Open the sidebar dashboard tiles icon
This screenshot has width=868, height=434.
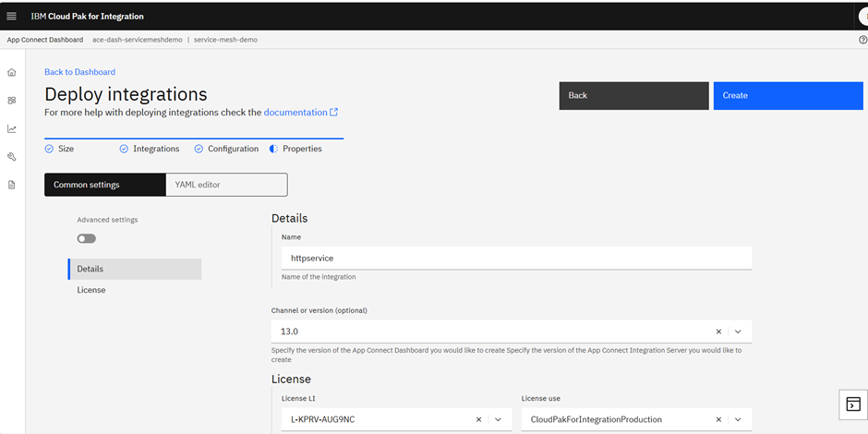click(x=12, y=101)
